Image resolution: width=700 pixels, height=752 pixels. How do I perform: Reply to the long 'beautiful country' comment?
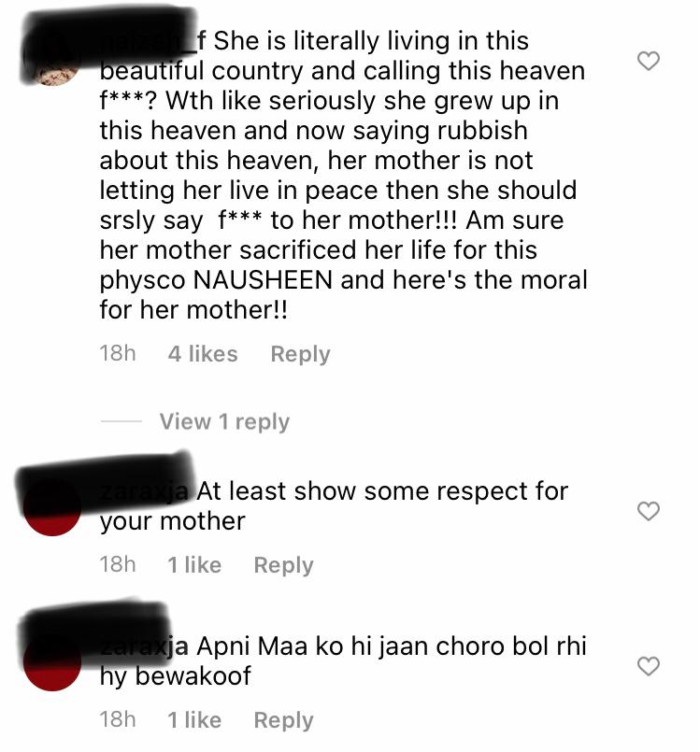point(300,354)
